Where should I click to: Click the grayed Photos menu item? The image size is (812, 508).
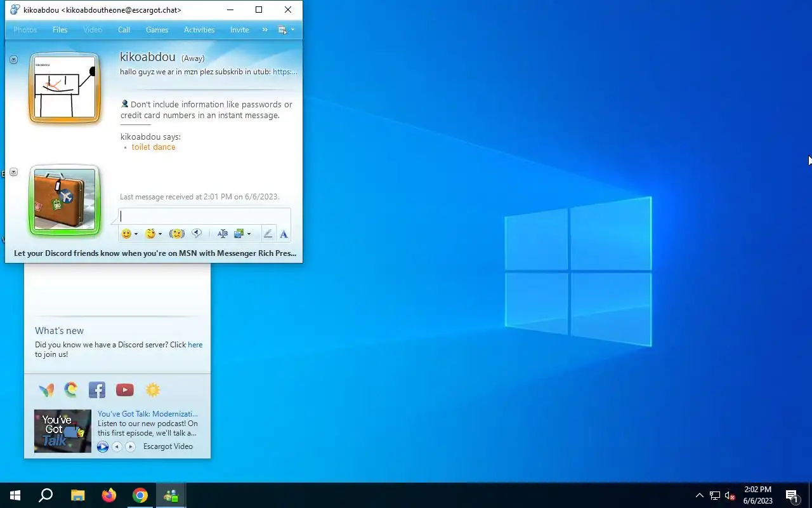click(25, 30)
